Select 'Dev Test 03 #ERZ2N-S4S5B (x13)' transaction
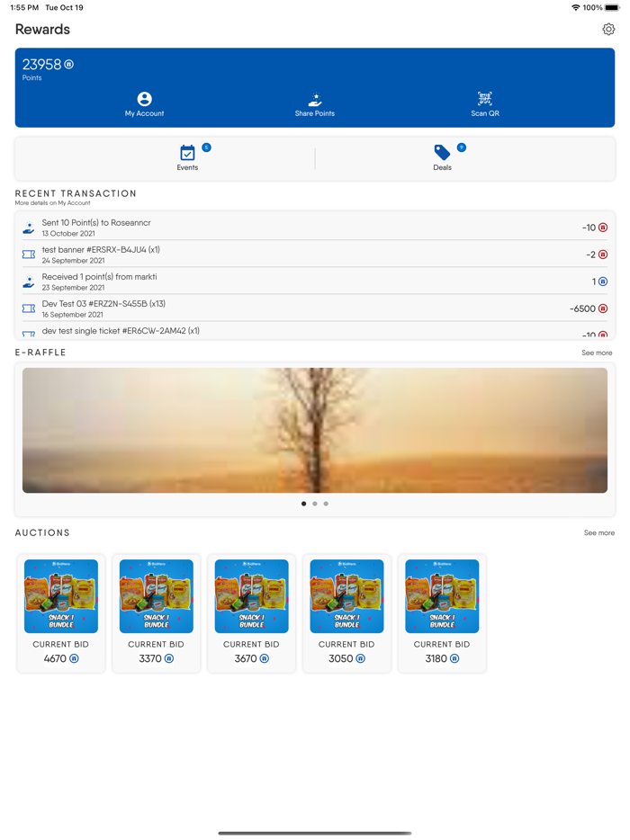 pyautogui.click(x=315, y=308)
